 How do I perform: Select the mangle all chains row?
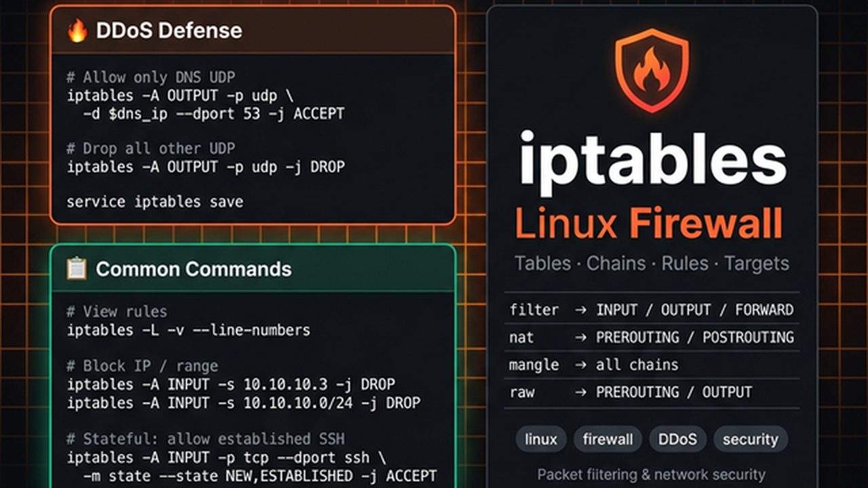[651, 365]
